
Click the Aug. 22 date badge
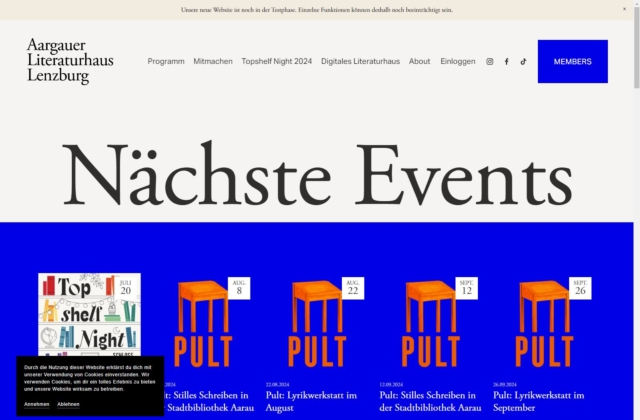(x=353, y=288)
